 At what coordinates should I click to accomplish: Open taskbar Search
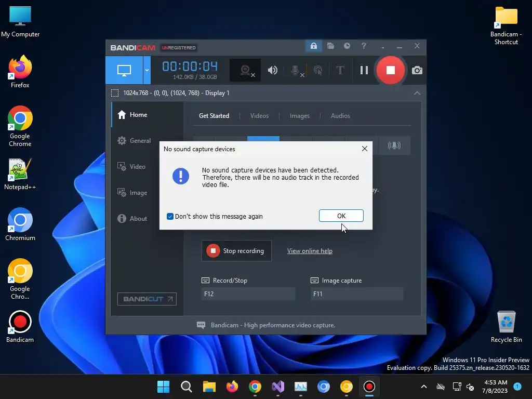tap(187, 387)
